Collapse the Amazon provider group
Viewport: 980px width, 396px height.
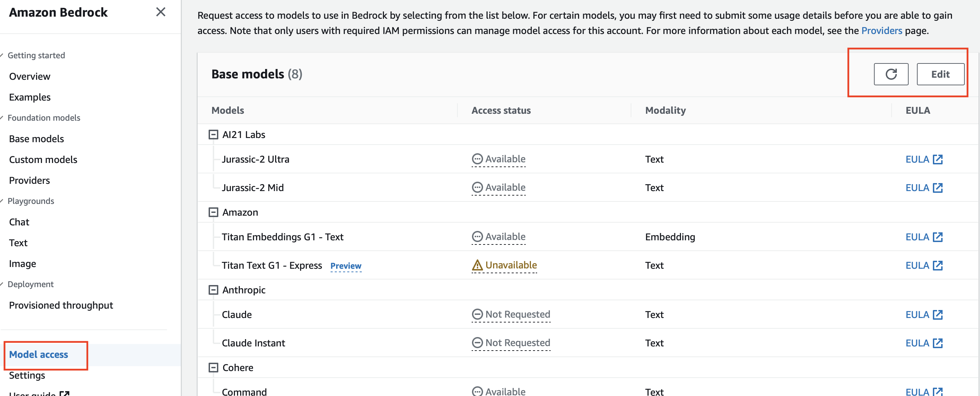coord(213,213)
